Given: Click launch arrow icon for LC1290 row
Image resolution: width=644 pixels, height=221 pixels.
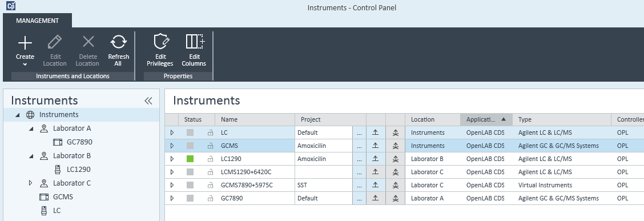Looking at the screenshot, I should (x=376, y=159).
